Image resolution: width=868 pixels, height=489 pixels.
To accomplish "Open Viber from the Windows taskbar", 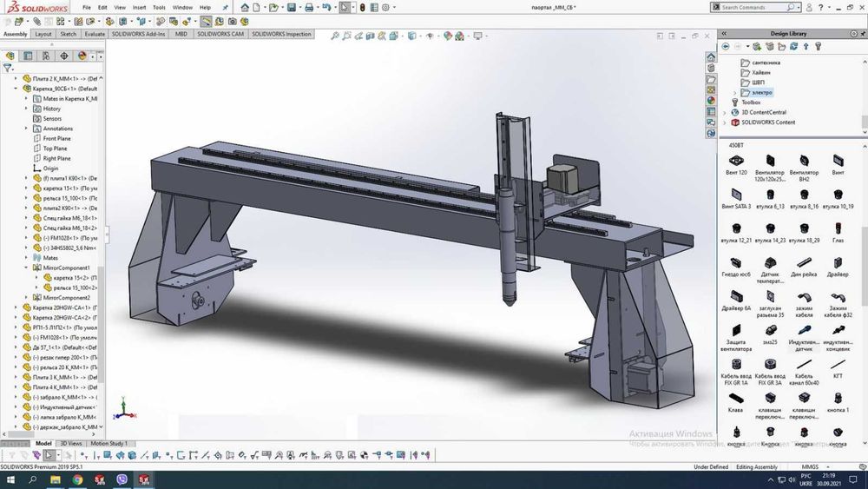I will [x=120, y=479].
